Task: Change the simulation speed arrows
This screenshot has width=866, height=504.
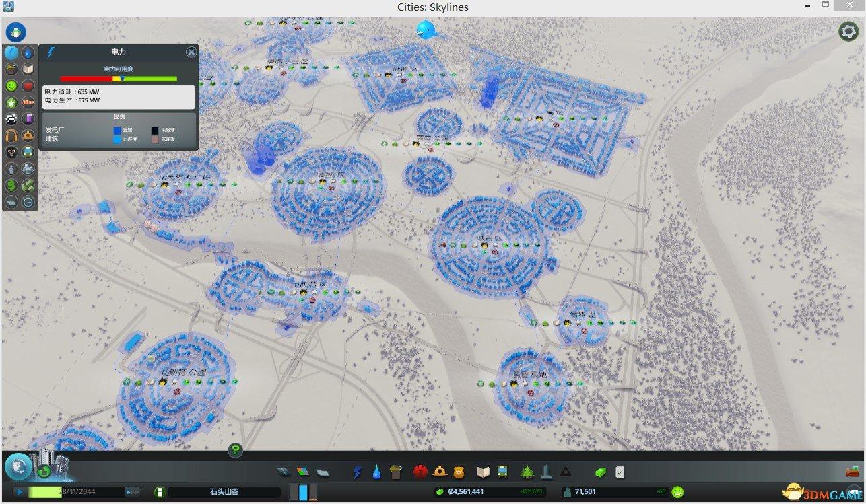Action: [x=133, y=492]
